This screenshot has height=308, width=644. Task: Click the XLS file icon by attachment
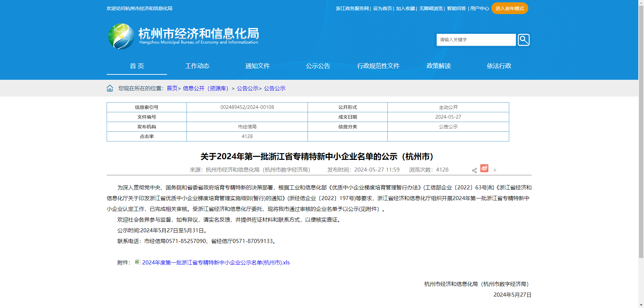(137, 262)
